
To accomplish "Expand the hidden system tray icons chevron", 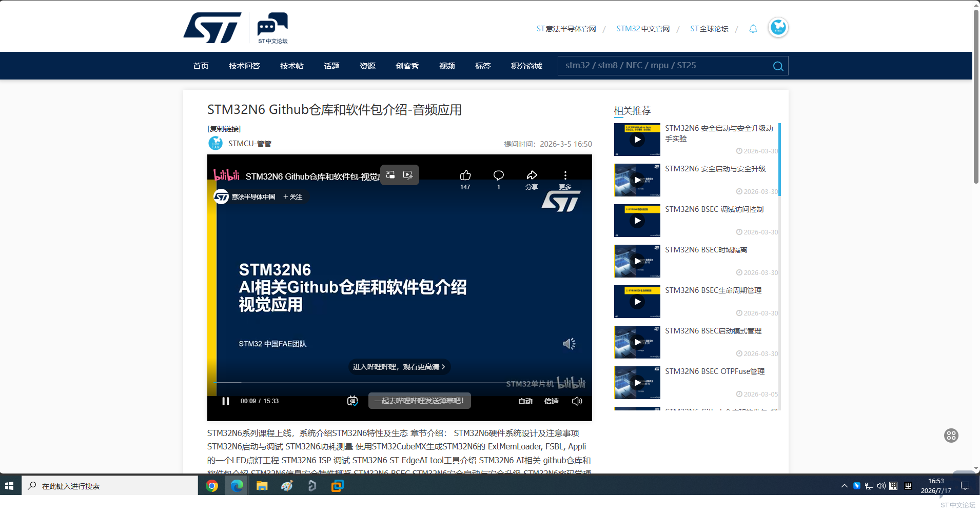I will click(x=844, y=486).
